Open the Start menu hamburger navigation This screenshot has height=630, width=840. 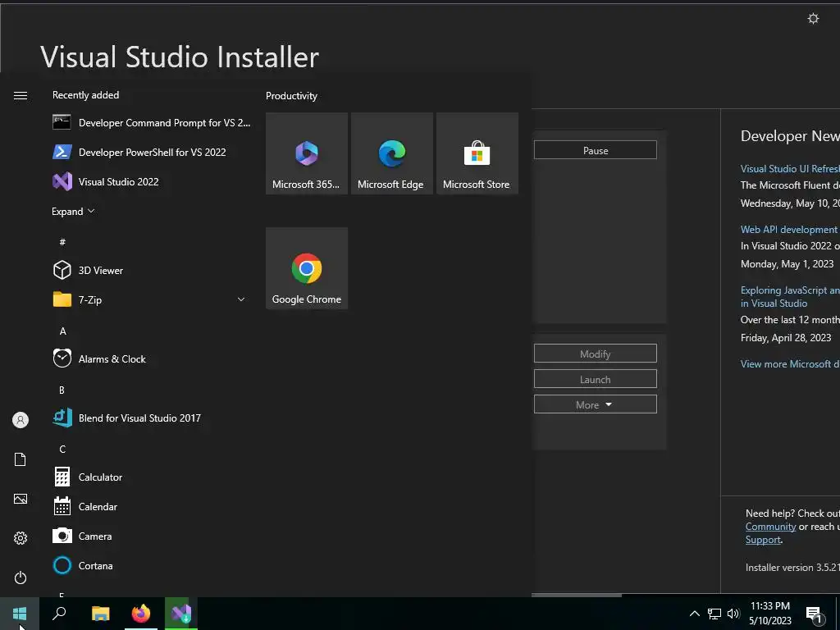pos(21,95)
